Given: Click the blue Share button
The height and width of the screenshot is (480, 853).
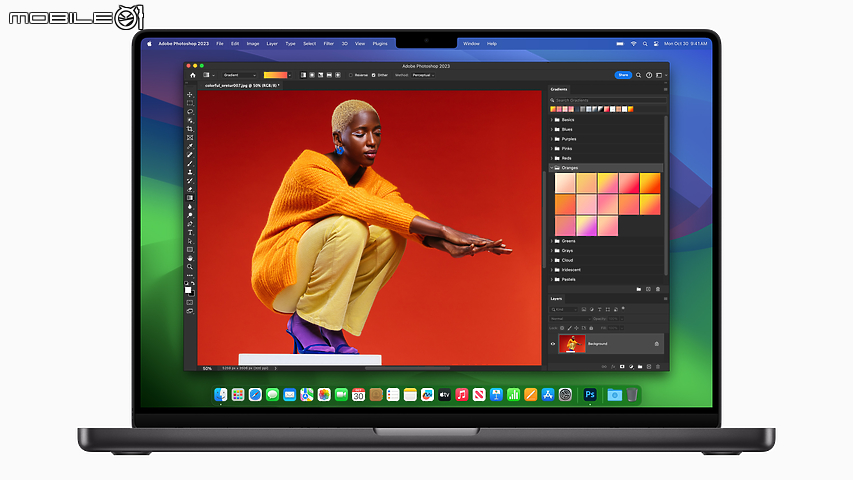Looking at the screenshot, I should (623, 75).
